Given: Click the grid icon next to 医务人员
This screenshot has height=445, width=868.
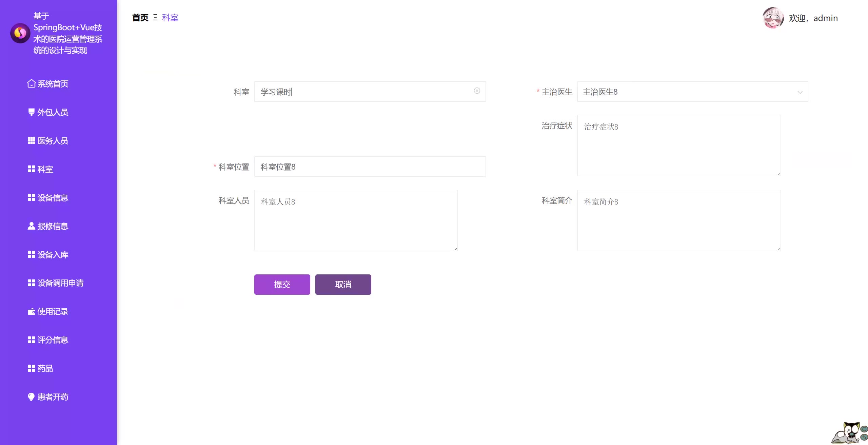Looking at the screenshot, I should [x=31, y=140].
